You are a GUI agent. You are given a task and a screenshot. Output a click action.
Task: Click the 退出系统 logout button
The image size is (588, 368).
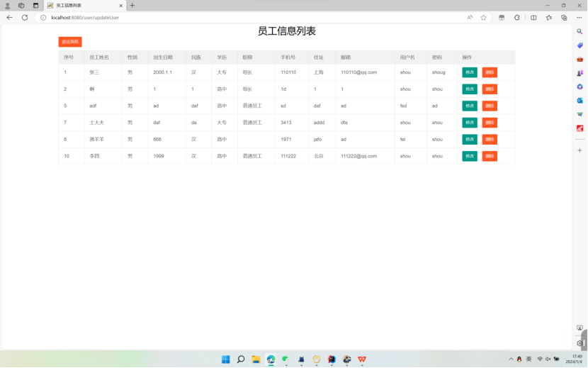[70, 42]
